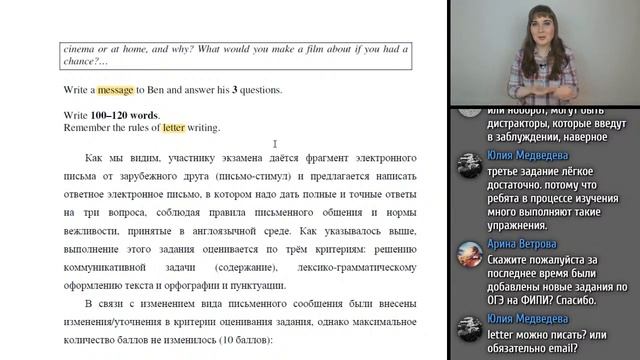Select username Юлия Медведева above 'третье задание'

click(527, 156)
